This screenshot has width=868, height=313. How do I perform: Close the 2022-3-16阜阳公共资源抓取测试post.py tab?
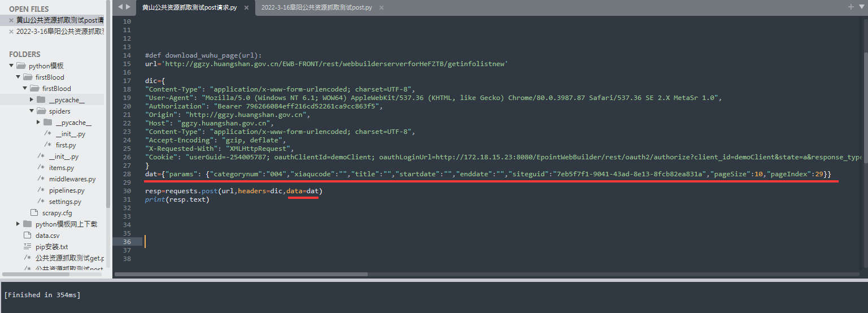pos(381,8)
